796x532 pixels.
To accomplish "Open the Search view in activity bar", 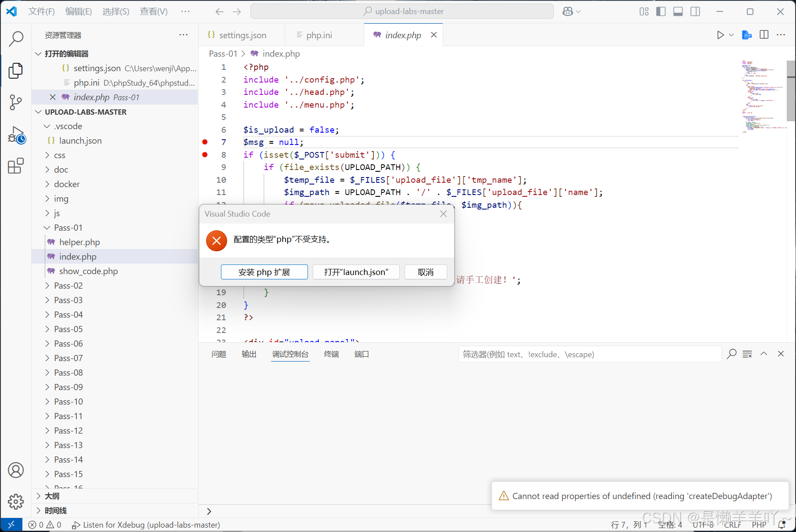I will tap(16, 39).
